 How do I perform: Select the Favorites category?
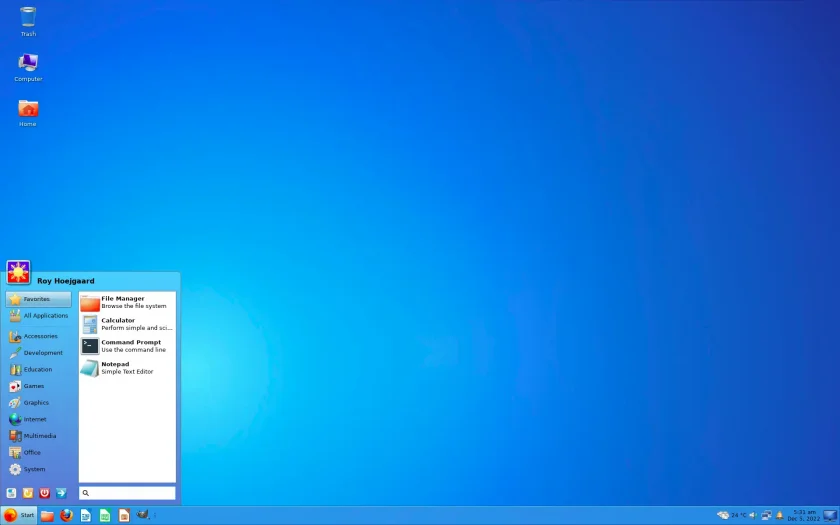(38, 299)
